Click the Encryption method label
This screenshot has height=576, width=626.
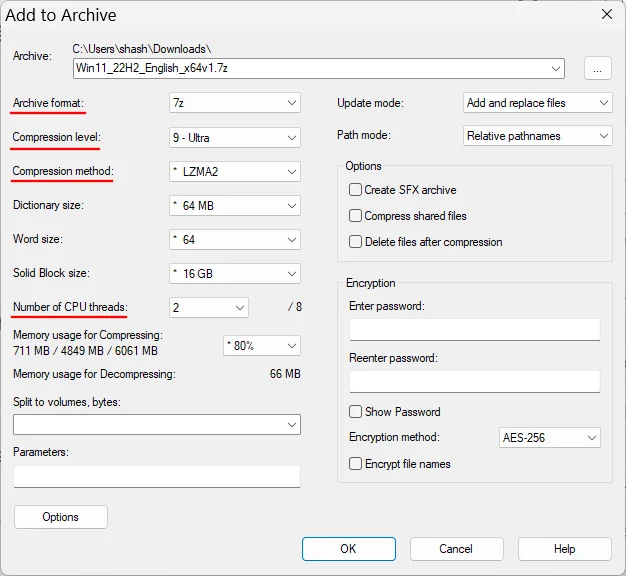pos(394,437)
